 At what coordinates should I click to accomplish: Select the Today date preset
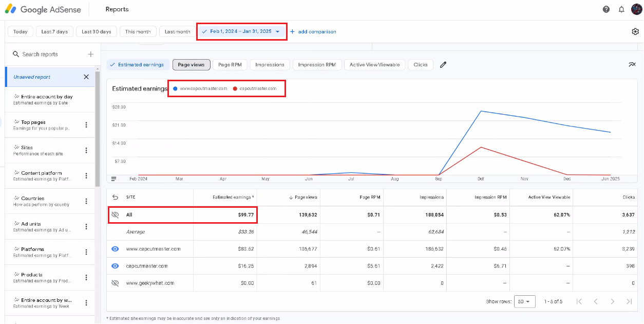click(x=21, y=31)
